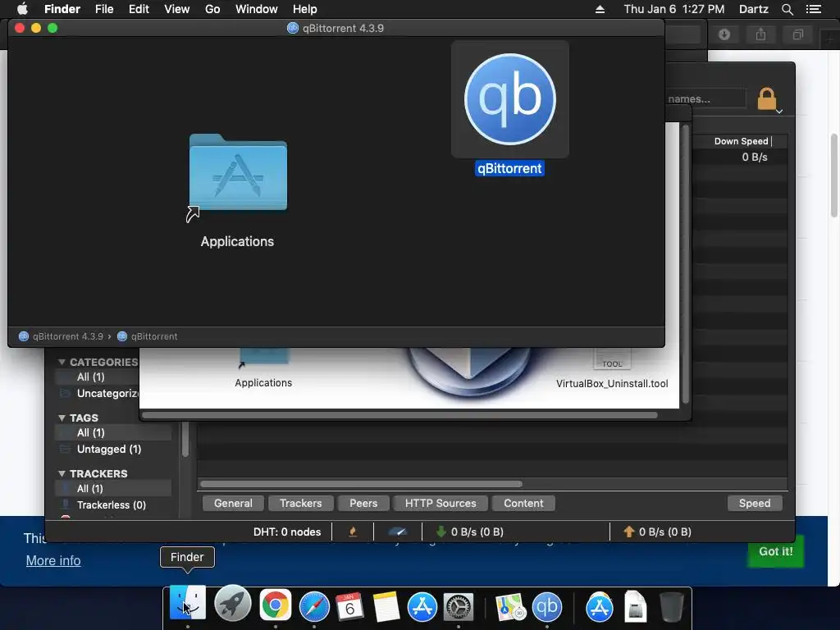Click the Got it! button
Screen dimensions: 840x630
pyautogui.click(x=776, y=551)
